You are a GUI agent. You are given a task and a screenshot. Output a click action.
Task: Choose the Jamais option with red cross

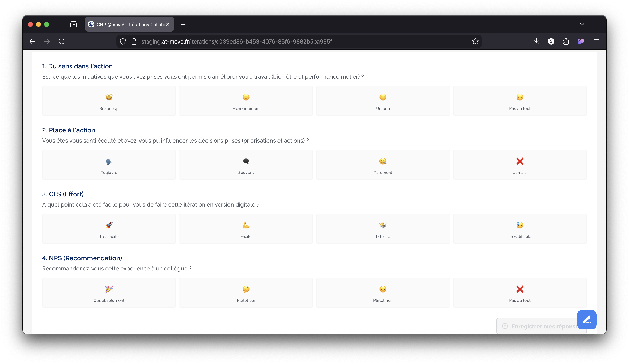point(520,165)
